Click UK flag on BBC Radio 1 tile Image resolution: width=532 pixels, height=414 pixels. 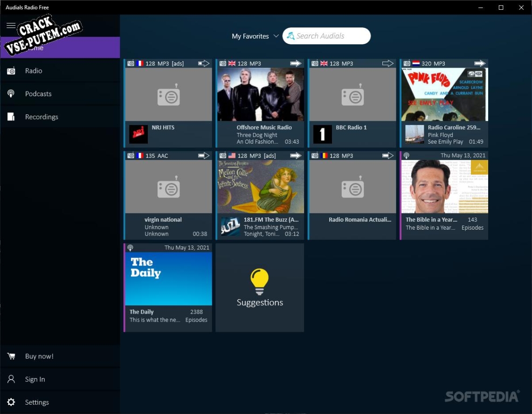(324, 63)
